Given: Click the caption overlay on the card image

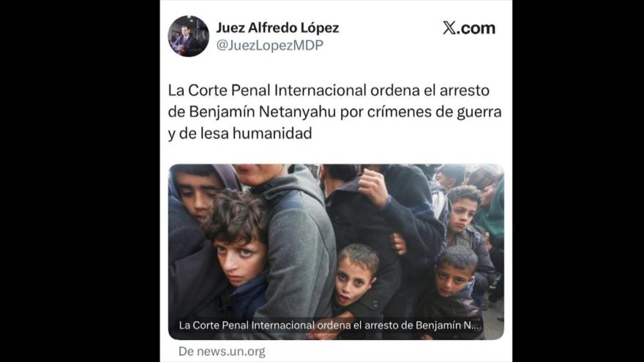Looking at the screenshot, I should pos(329,325).
